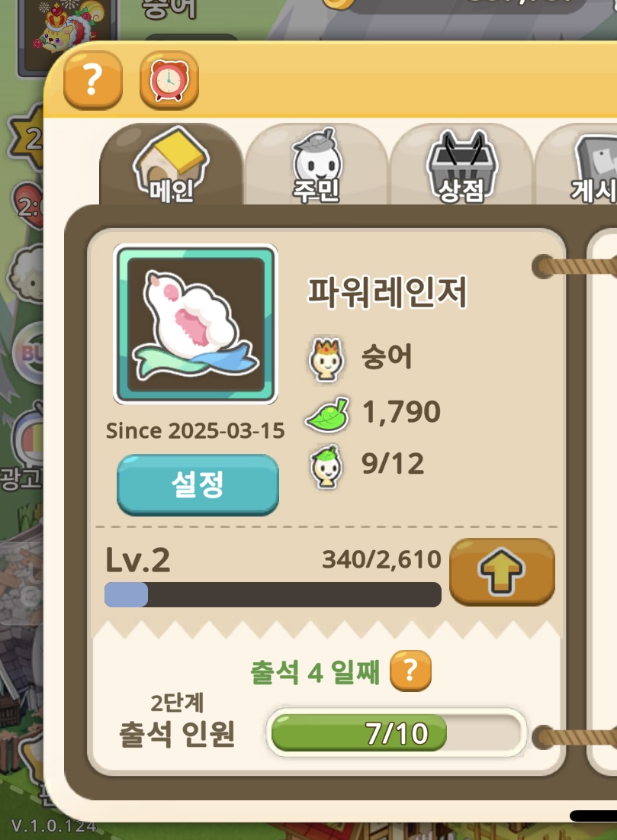Click the yellow arrow level-up button
617x840 pixels.
pos(502,572)
